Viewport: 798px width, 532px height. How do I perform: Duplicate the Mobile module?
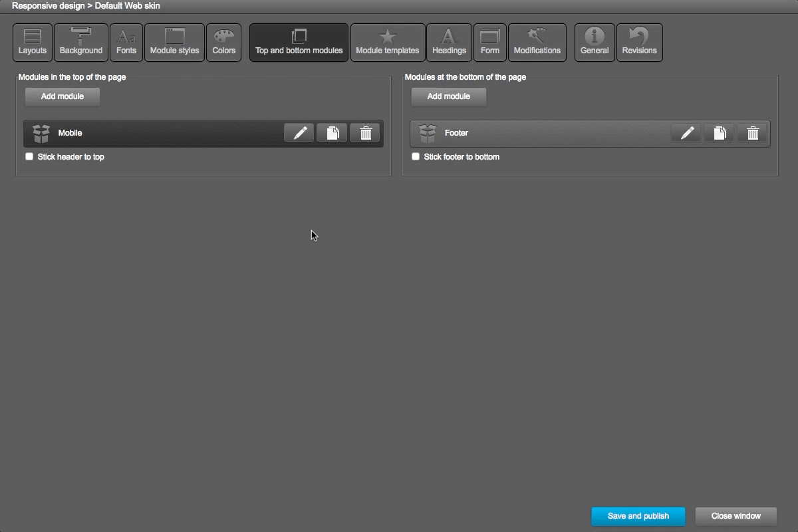tap(332, 133)
